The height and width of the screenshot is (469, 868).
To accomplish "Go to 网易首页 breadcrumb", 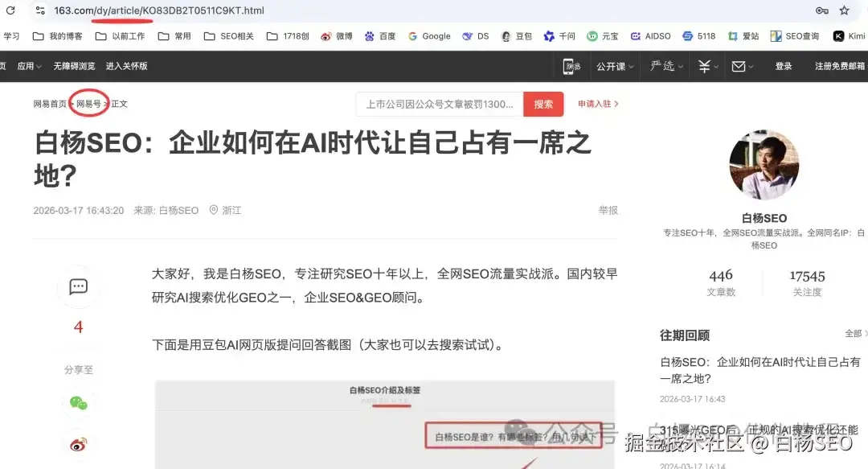I will [x=50, y=104].
